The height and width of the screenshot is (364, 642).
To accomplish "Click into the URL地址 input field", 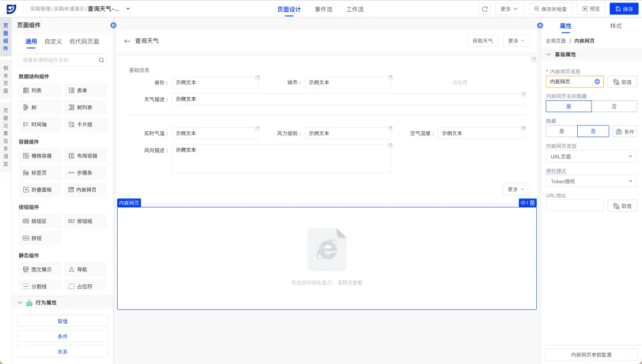I will click(574, 206).
